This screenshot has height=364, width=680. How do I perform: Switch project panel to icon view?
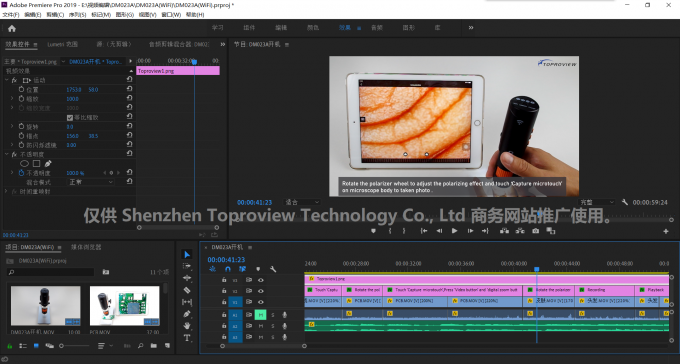pos(36,346)
